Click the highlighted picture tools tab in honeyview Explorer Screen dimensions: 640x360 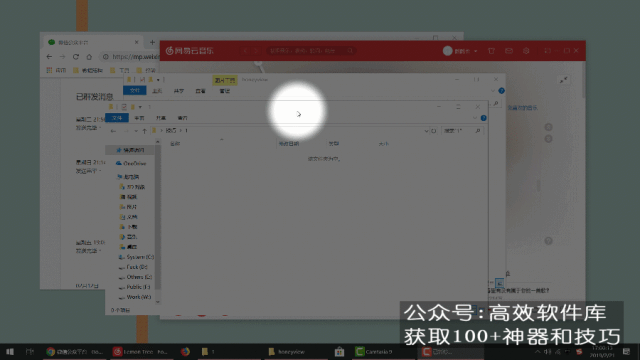tap(224, 80)
